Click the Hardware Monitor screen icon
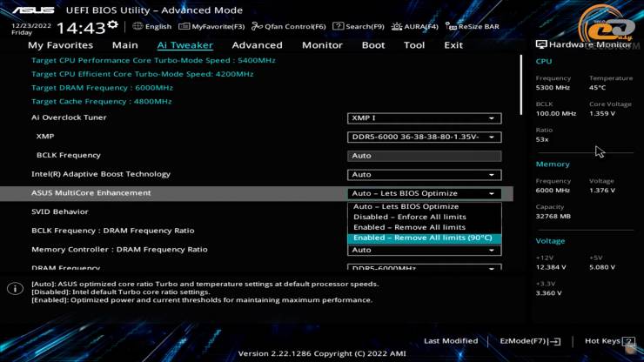 coord(541,44)
